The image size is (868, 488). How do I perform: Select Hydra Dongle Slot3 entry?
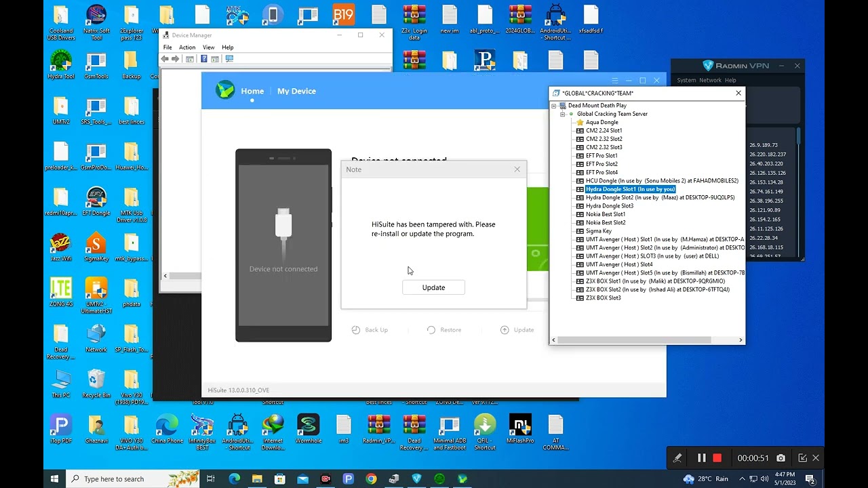point(610,206)
